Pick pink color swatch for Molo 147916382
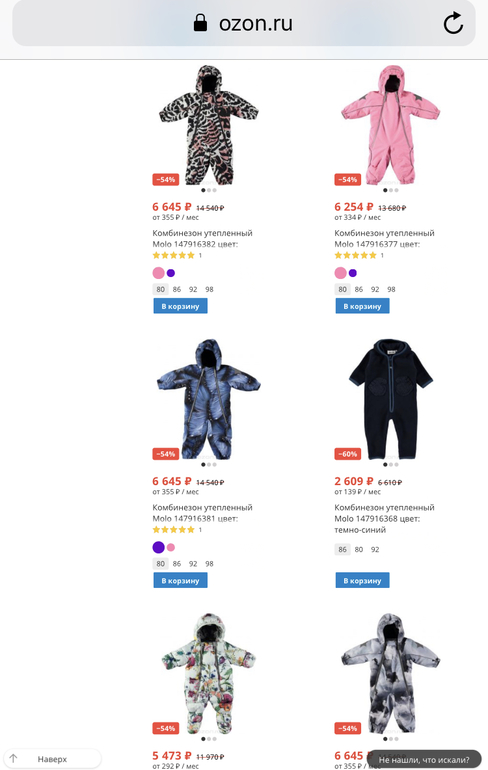This screenshot has width=488, height=770. 159,273
